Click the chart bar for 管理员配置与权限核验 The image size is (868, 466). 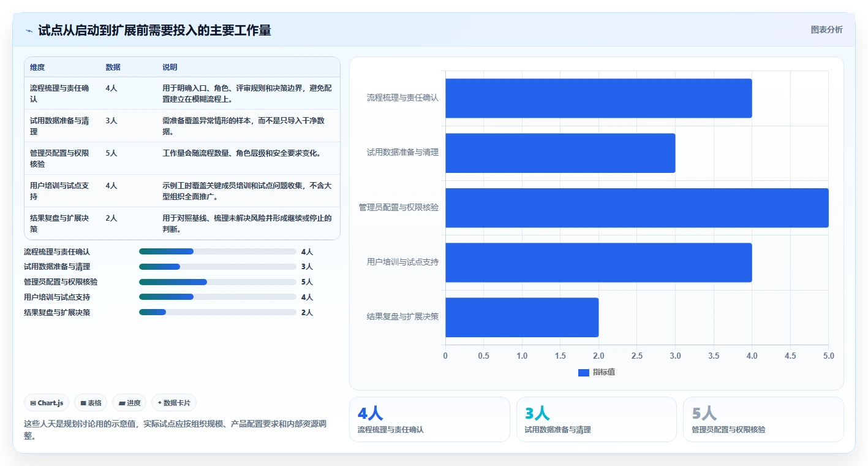pos(637,208)
